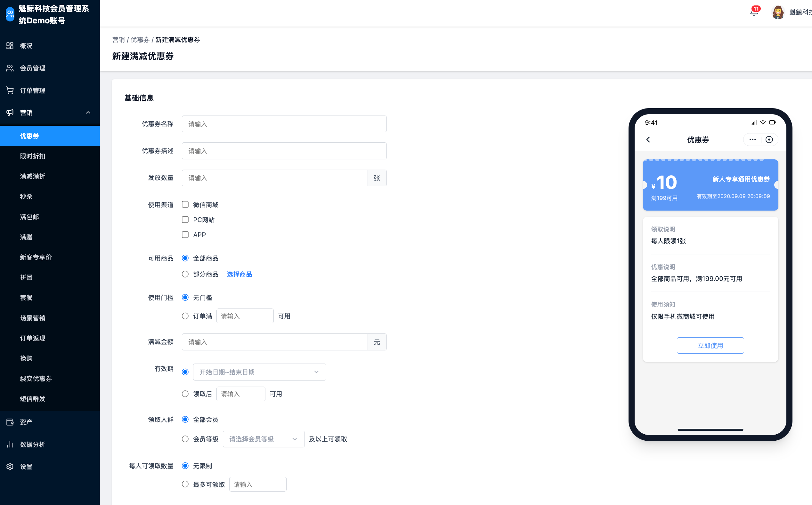Screen dimensions: 812x505
Task: Open the 开始日期~结束日期 dropdown
Action: (260, 372)
